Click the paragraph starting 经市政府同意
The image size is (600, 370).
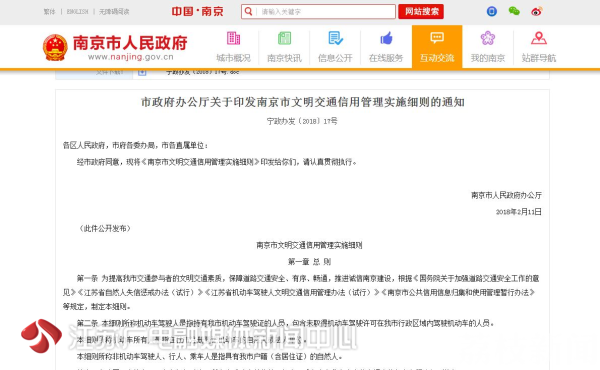[x=217, y=162]
